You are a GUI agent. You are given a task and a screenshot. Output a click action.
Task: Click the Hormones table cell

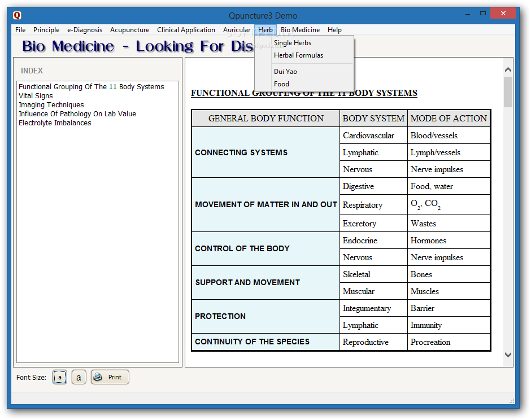[449, 240]
